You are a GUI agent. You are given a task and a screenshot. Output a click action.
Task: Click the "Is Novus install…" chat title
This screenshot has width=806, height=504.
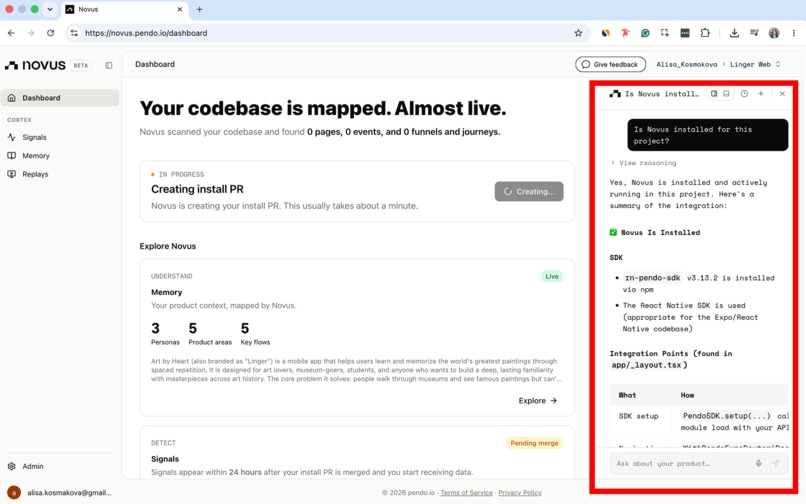tap(662, 94)
